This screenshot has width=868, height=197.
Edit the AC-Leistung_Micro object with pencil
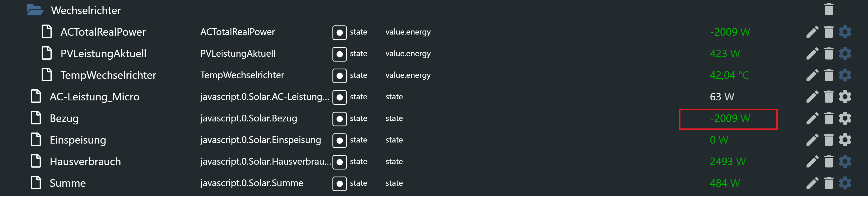(812, 97)
